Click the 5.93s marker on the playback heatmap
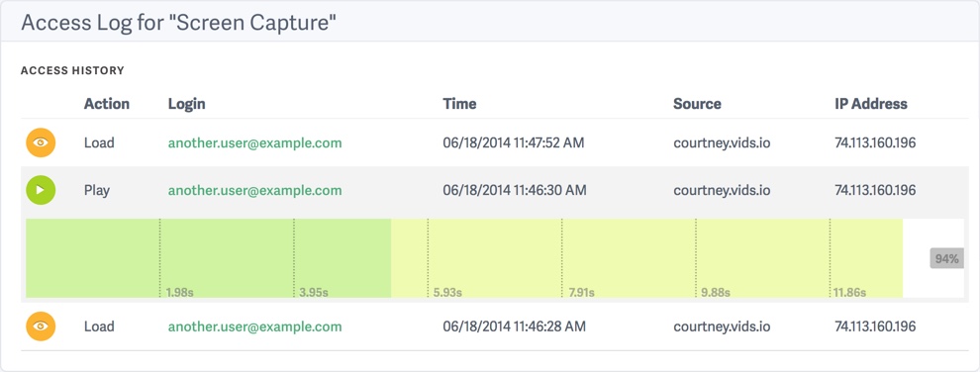Image resolution: width=980 pixels, height=372 pixels. 447,292
